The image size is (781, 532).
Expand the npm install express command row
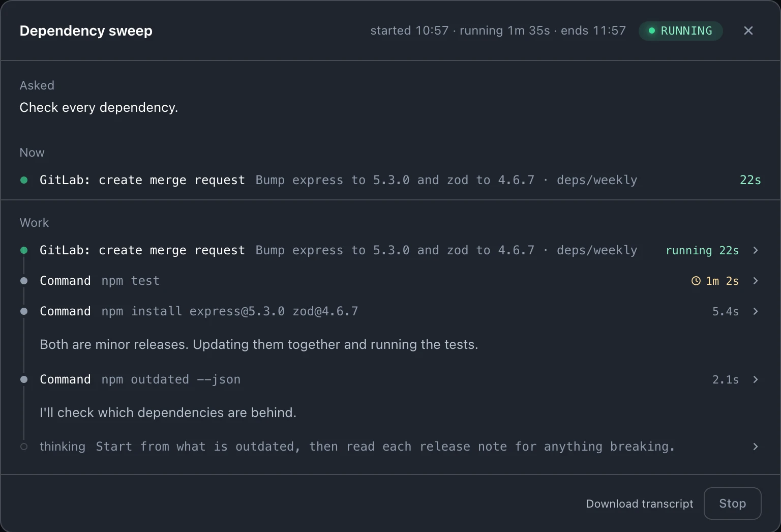tap(756, 311)
